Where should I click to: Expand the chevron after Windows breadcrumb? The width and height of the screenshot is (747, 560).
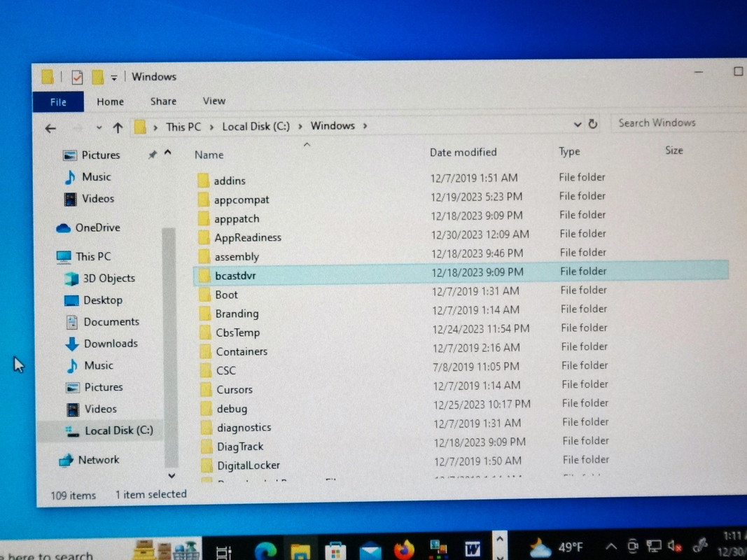(x=365, y=126)
